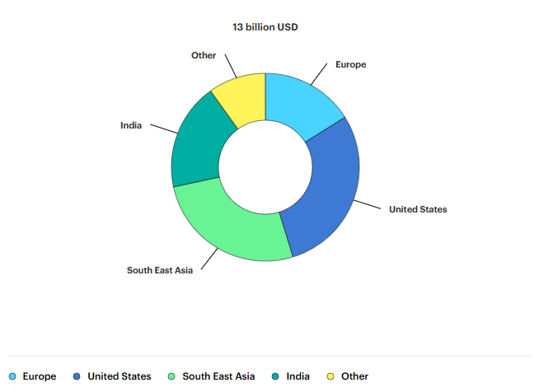Click the South East Asia callout label

coord(160,270)
